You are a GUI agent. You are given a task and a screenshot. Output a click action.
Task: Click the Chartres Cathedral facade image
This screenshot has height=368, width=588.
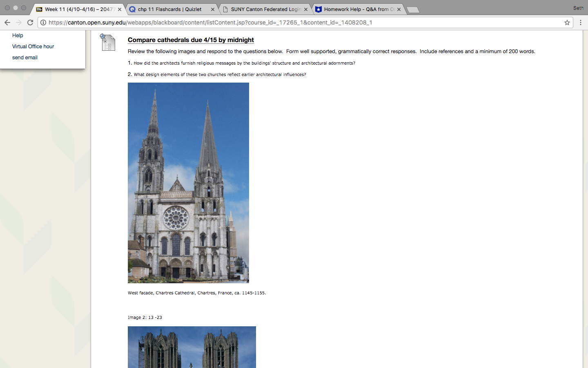(x=188, y=183)
